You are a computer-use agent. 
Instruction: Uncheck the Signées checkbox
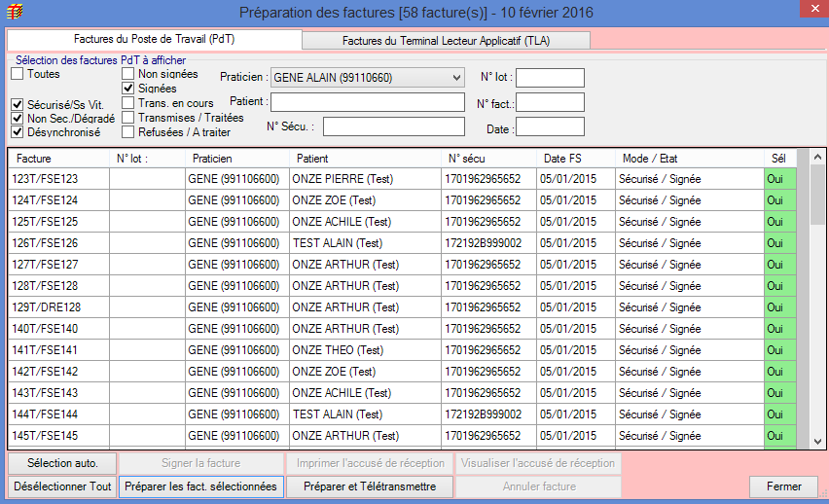point(128,89)
